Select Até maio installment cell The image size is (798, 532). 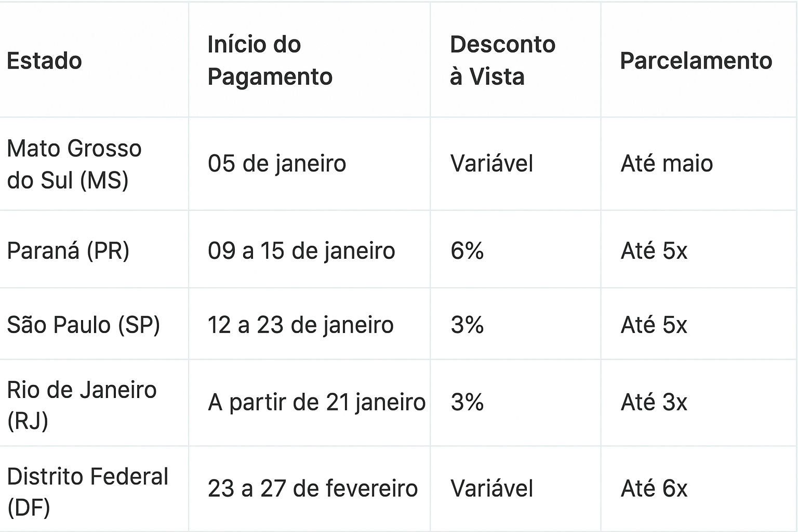pyautogui.click(x=667, y=164)
